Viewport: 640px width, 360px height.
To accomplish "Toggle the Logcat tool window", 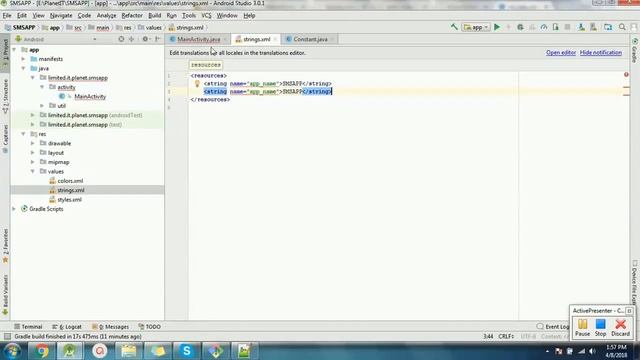I will (67, 327).
